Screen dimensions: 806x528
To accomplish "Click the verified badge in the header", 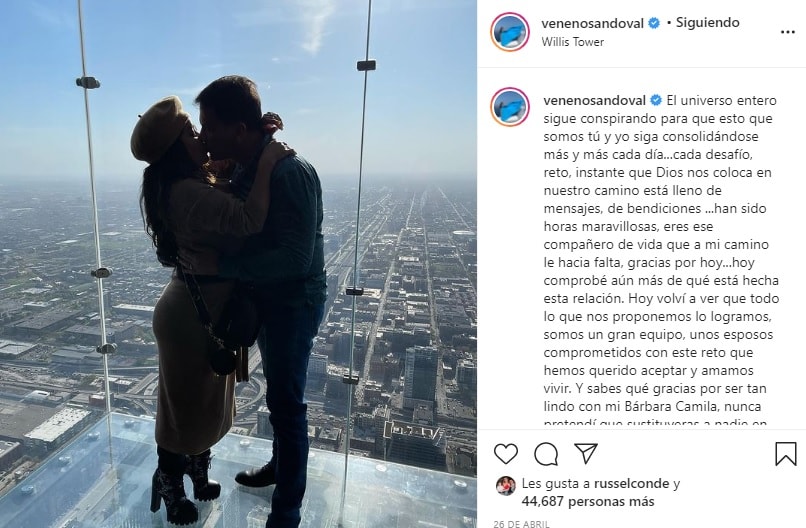I will pos(654,23).
